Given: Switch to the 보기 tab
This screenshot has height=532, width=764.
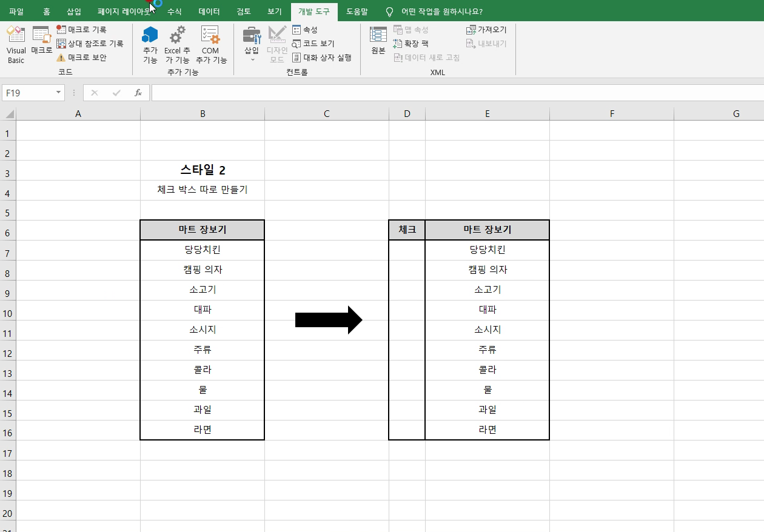Looking at the screenshot, I should point(274,12).
